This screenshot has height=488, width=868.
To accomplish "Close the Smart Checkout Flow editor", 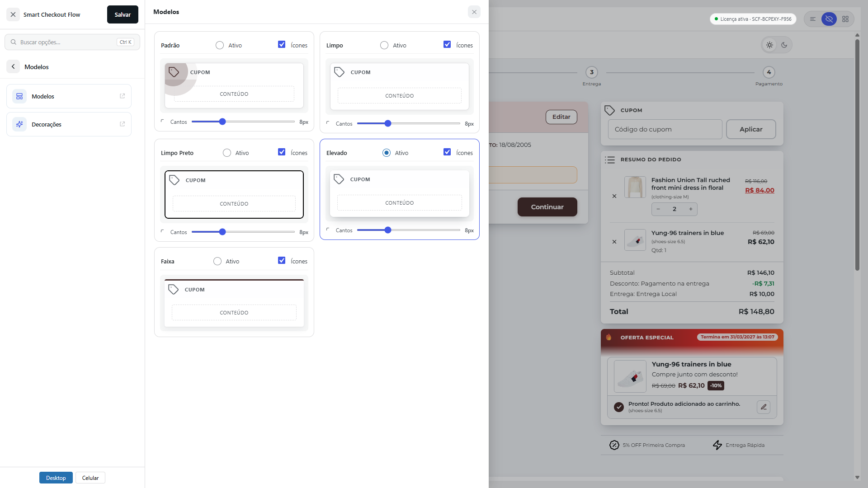I will pyautogui.click(x=13, y=14).
